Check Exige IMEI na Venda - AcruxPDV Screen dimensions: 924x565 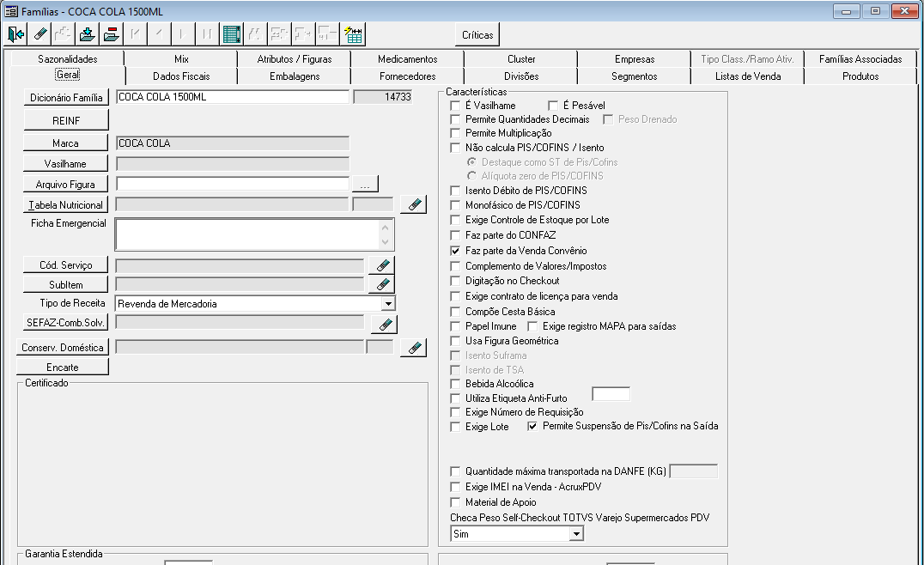(455, 487)
